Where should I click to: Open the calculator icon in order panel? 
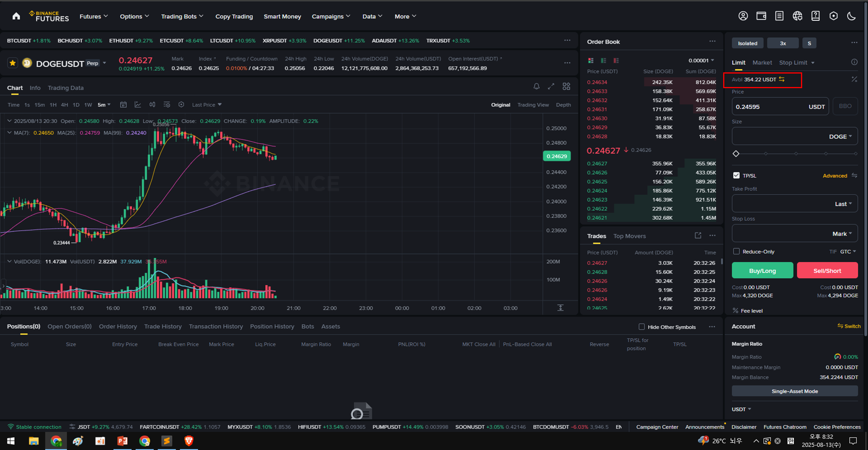pyautogui.click(x=854, y=79)
